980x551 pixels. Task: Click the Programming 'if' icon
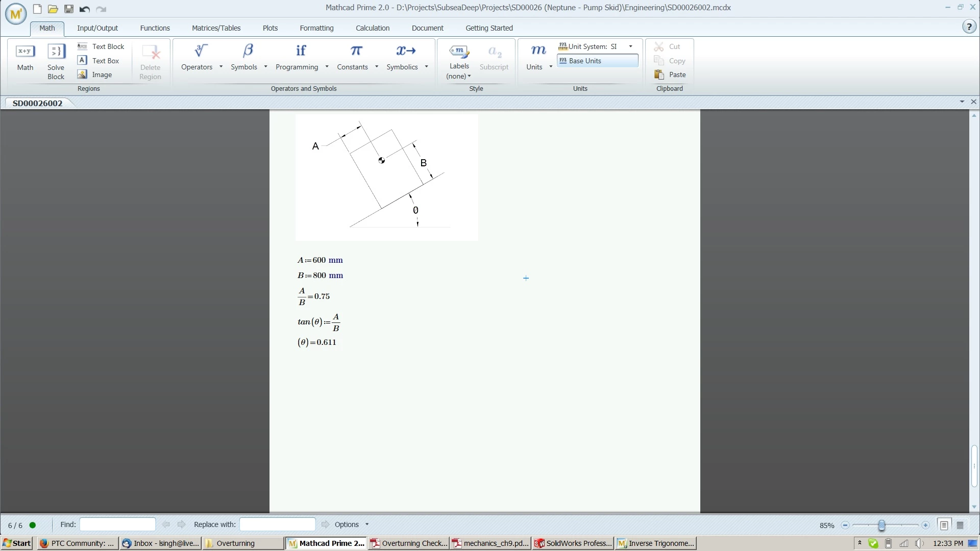point(301,51)
